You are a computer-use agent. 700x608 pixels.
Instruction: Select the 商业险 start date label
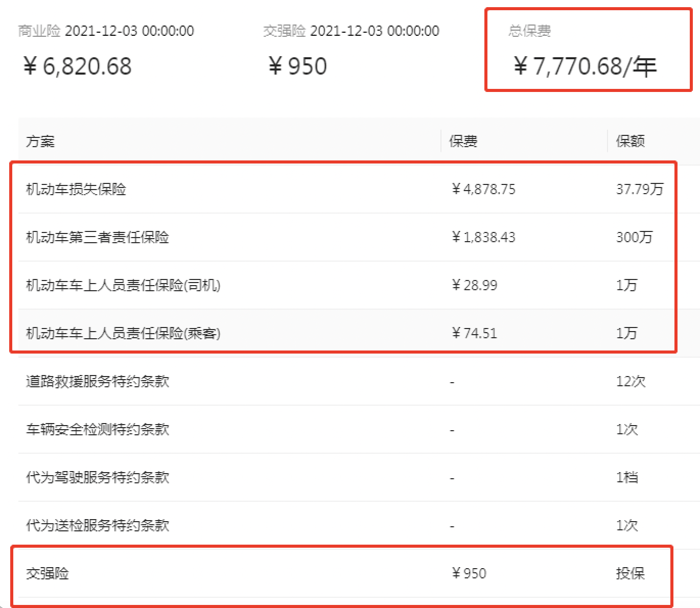click(x=106, y=31)
